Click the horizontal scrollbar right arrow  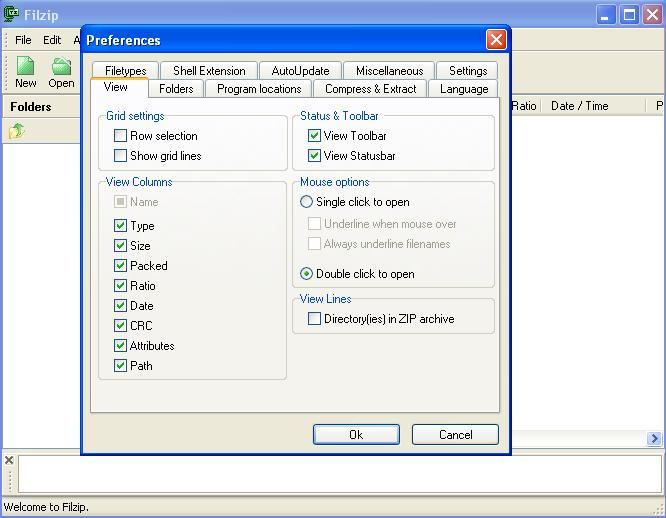[654, 438]
